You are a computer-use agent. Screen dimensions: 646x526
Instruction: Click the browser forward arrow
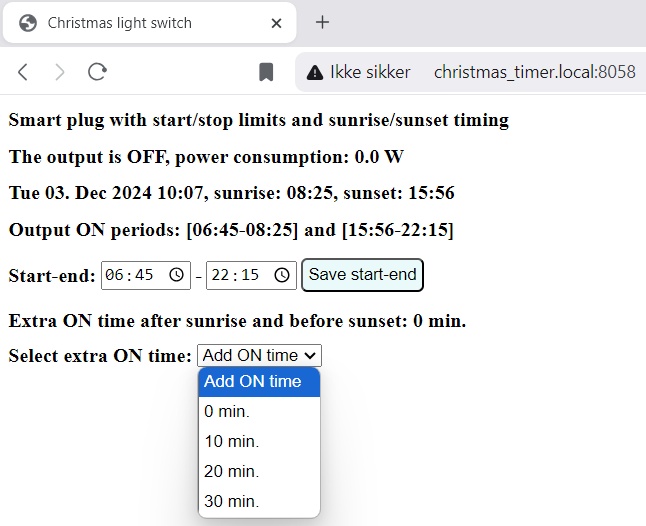(x=60, y=72)
